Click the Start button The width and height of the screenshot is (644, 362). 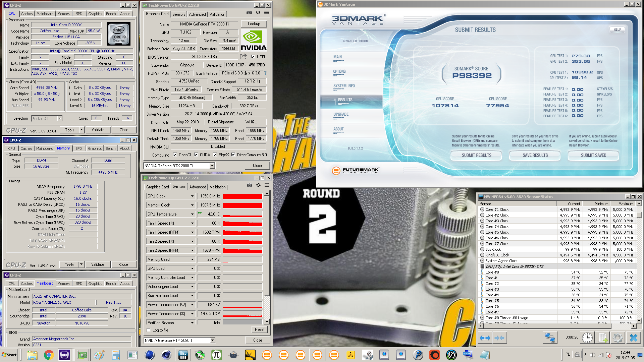(x=9, y=355)
